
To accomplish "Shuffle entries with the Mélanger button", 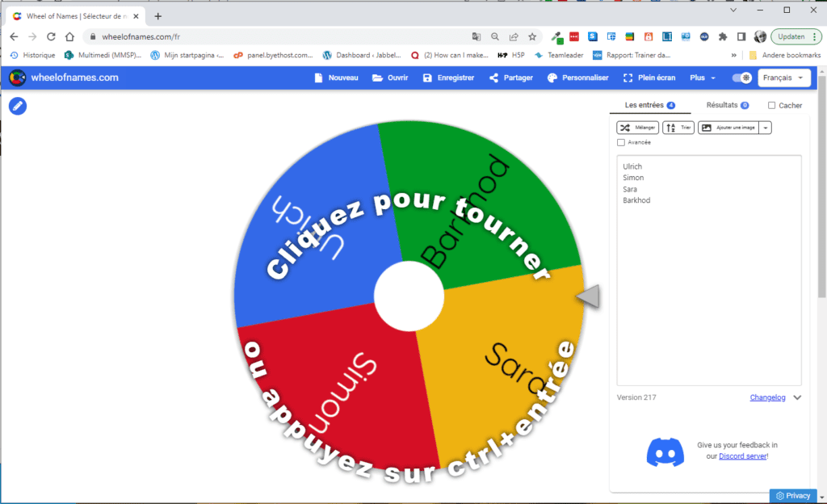I will pos(637,128).
